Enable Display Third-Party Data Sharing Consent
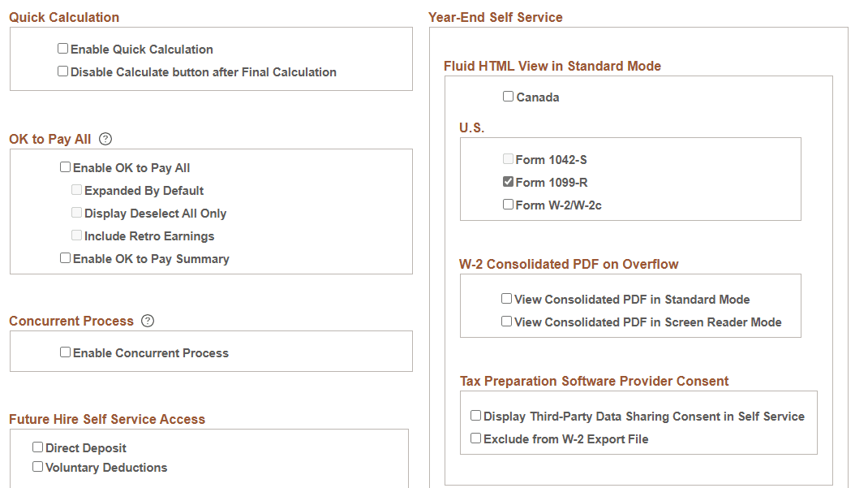The width and height of the screenshot is (868, 488). pyautogui.click(x=476, y=414)
